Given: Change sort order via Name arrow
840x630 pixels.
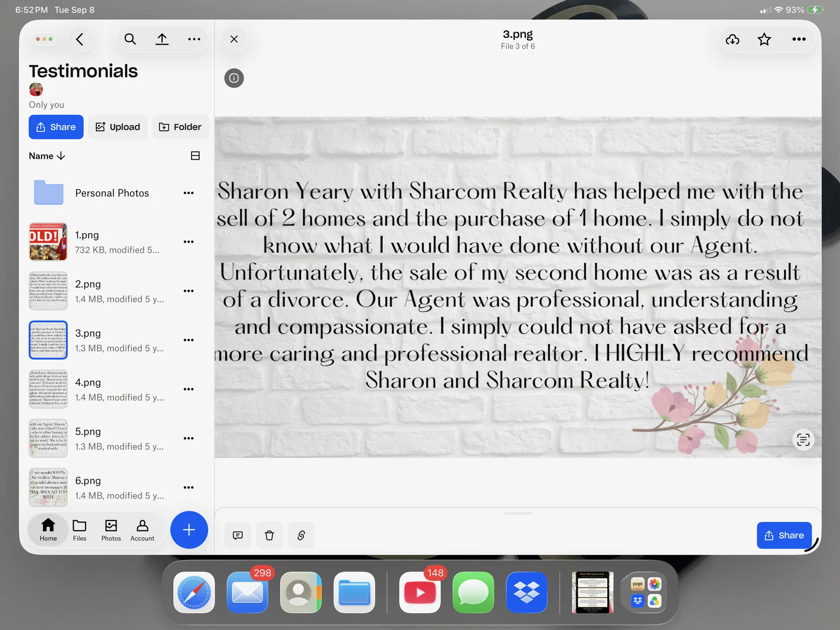Looking at the screenshot, I should (47, 156).
